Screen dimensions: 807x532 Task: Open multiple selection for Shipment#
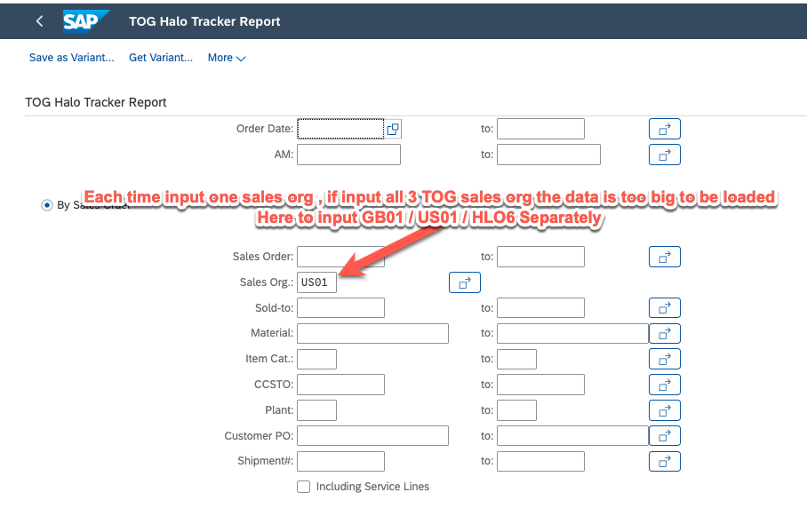click(x=664, y=462)
